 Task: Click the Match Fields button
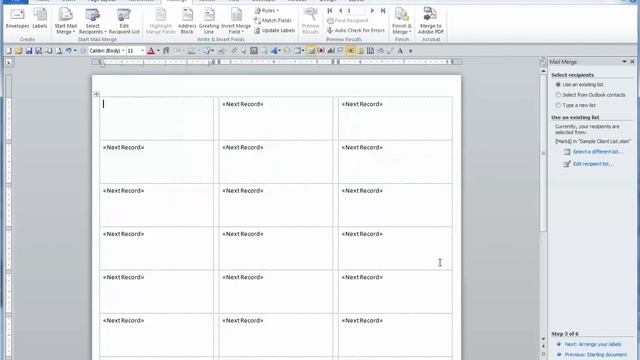pyautogui.click(x=273, y=20)
